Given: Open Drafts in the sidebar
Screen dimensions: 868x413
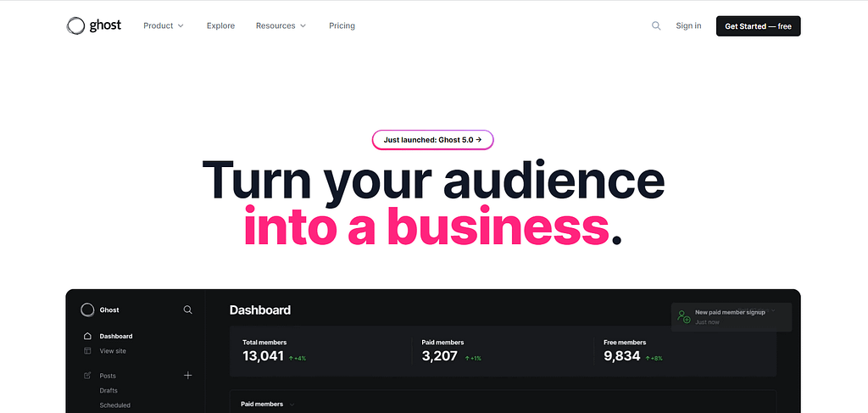Looking at the screenshot, I should pos(108,390).
